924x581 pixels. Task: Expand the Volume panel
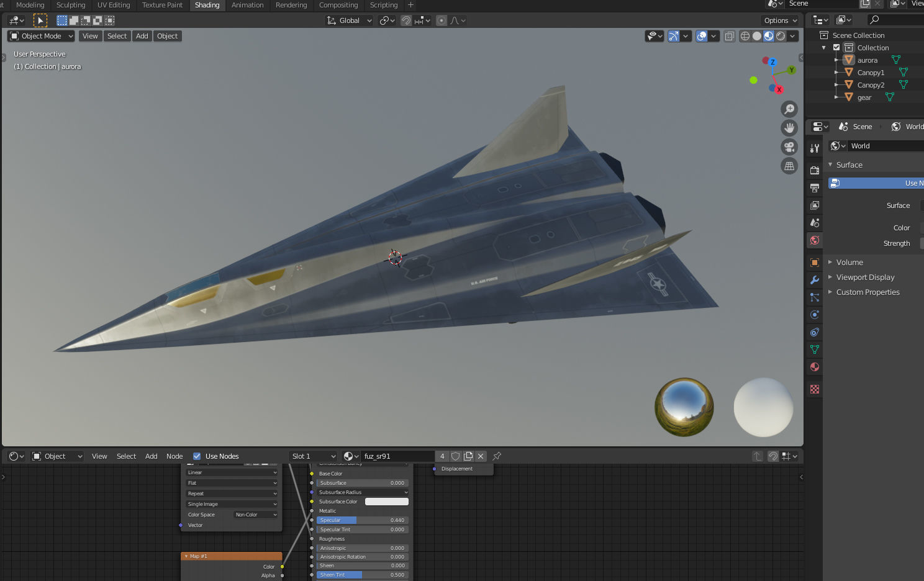tap(830, 262)
